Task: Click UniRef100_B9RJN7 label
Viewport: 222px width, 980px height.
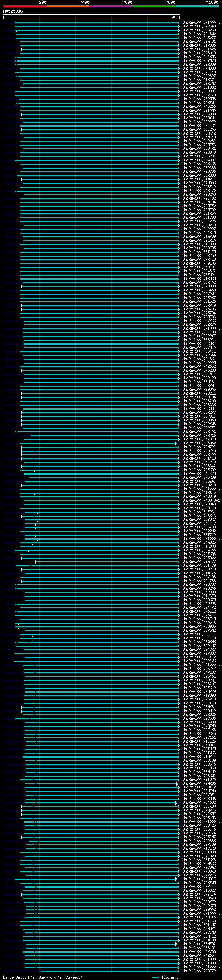Action: [x=199, y=84]
